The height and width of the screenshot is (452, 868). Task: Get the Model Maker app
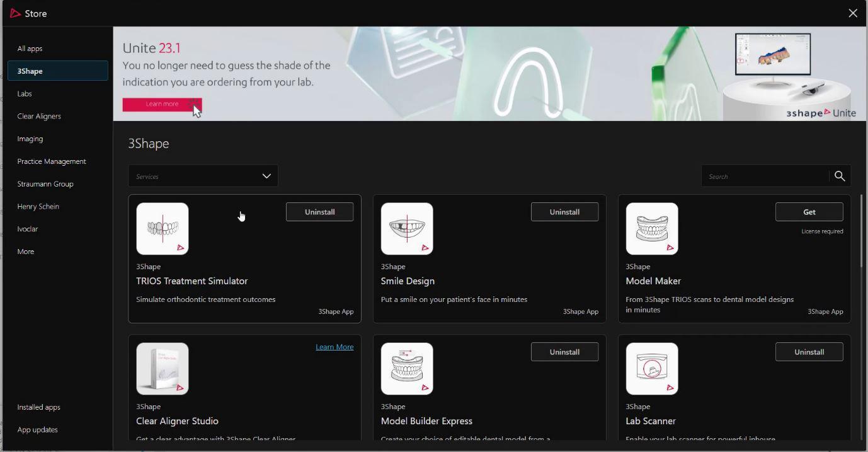[809, 212]
